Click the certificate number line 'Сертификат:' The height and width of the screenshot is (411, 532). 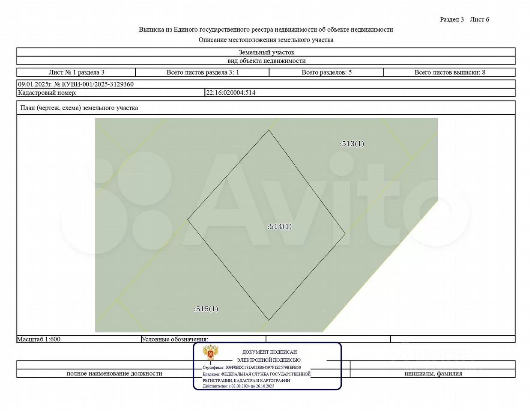point(252,367)
